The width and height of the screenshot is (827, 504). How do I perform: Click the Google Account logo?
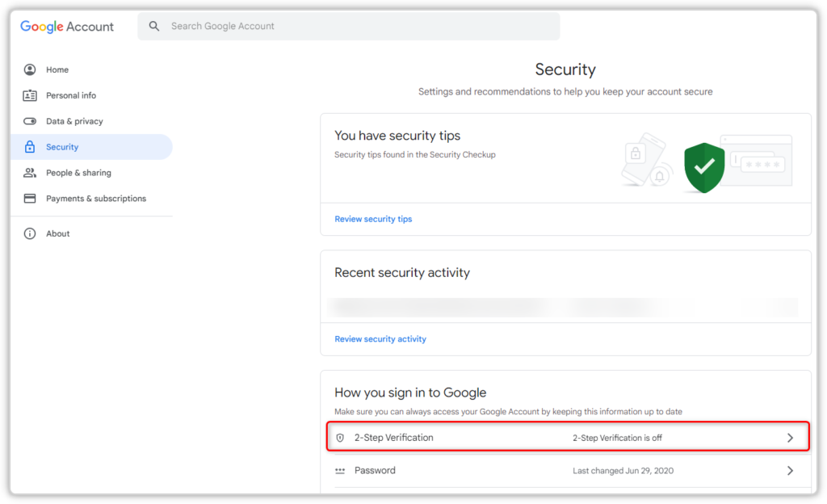pyautogui.click(x=66, y=26)
